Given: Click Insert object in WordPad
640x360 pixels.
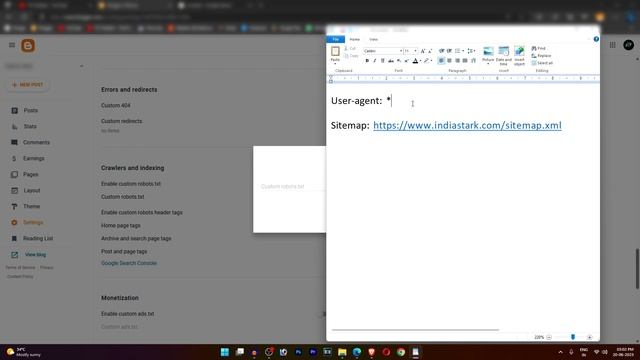Looking at the screenshot, I should click(x=519, y=56).
